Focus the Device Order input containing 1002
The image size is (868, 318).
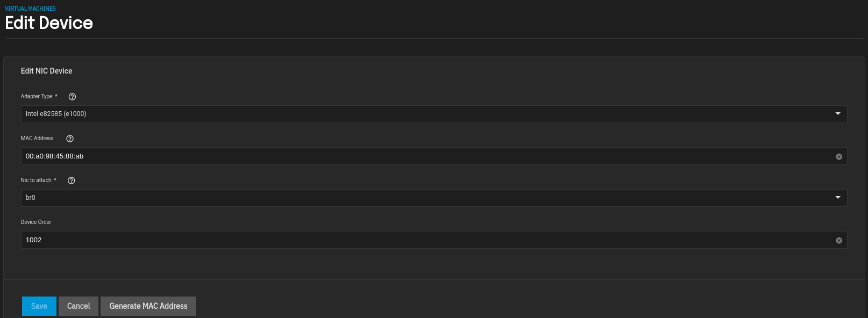click(428, 240)
